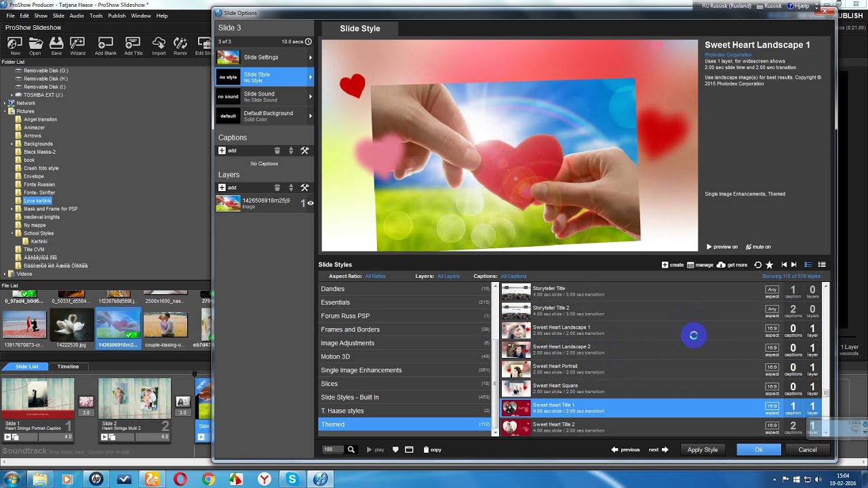Open the File menu

pyautogui.click(x=10, y=16)
